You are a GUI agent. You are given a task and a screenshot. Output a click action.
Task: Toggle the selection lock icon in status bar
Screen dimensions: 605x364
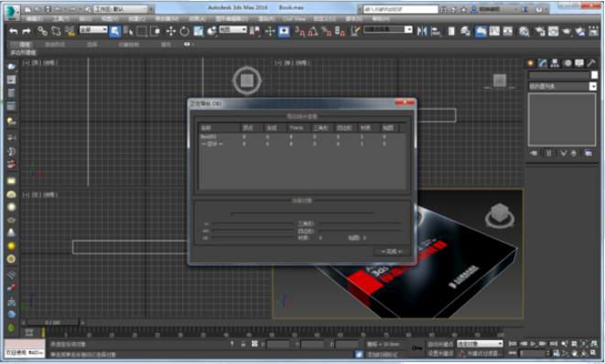(x=243, y=344)
